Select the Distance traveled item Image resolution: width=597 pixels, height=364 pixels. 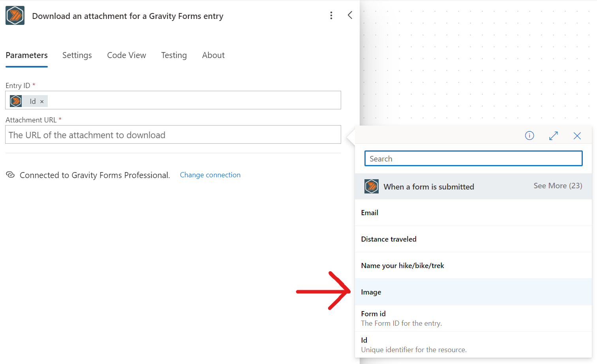click(473, 239)
